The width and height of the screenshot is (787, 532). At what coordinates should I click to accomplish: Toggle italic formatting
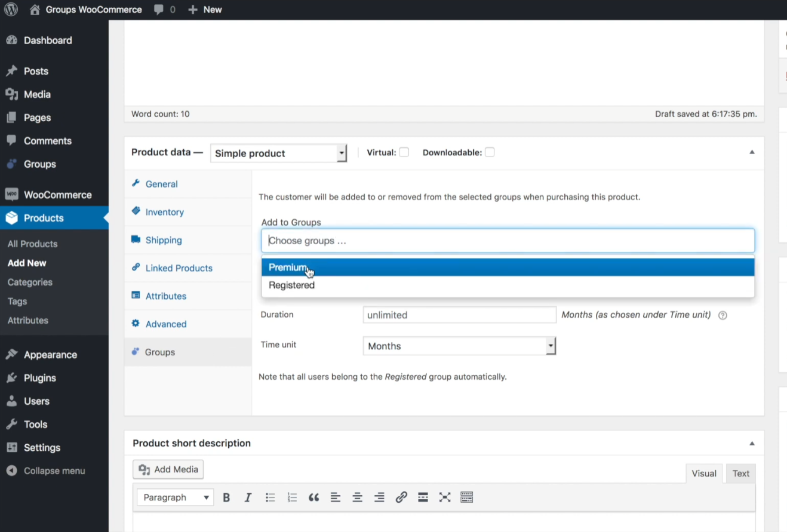pos(248,497)
